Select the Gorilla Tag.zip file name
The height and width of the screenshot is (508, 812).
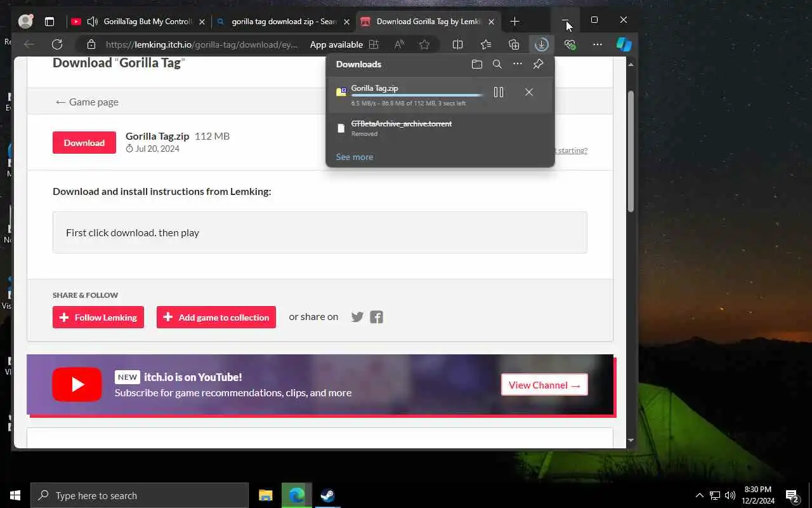(374, 88)
